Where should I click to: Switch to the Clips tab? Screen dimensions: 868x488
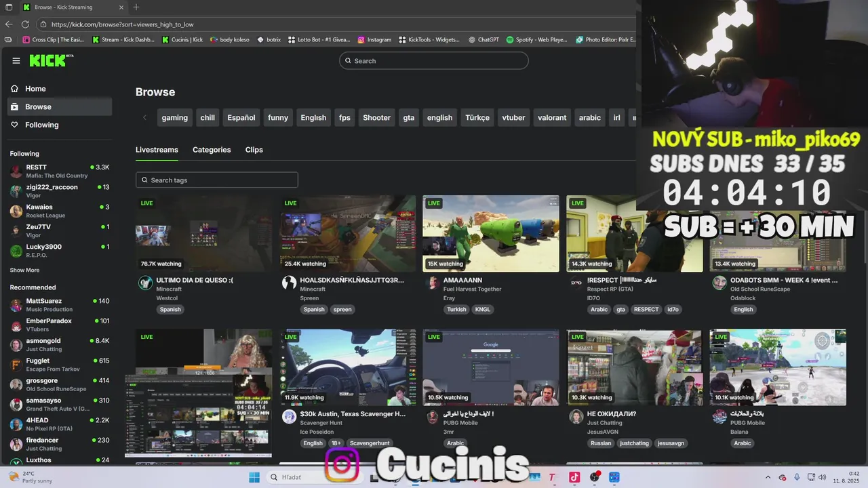[x=254, y=150]
